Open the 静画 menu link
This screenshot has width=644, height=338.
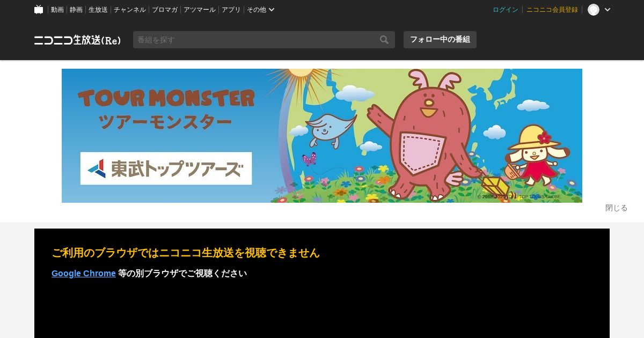point(76,10)
